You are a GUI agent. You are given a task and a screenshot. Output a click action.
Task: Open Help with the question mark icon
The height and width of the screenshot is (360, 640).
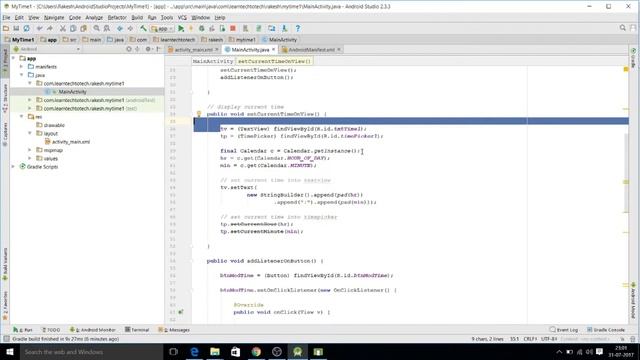pyautogui.click(x=298, y=28)
